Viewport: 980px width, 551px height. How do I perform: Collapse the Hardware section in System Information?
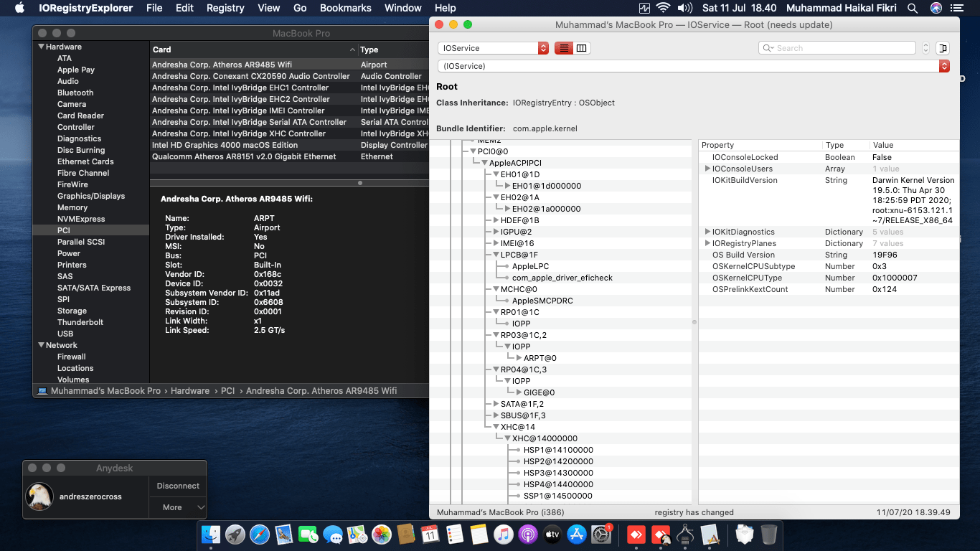pos(41,47)
